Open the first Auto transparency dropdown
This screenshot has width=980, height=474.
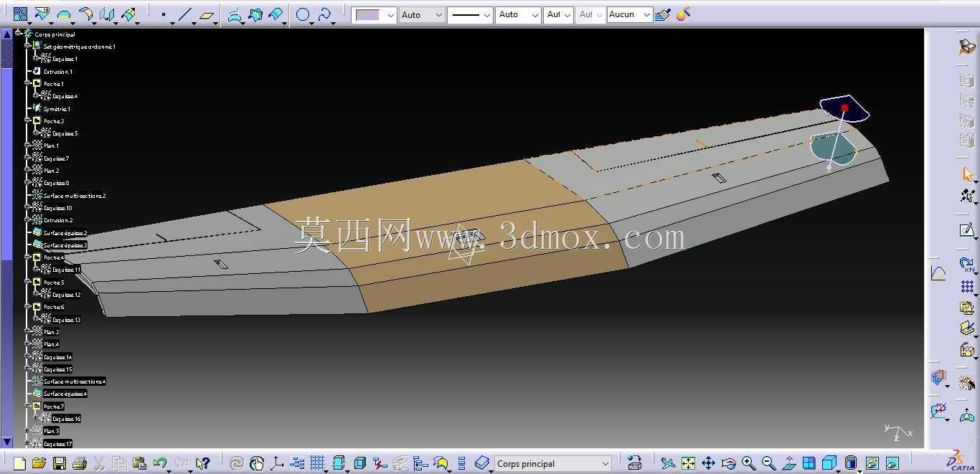[x=422, y=15]
